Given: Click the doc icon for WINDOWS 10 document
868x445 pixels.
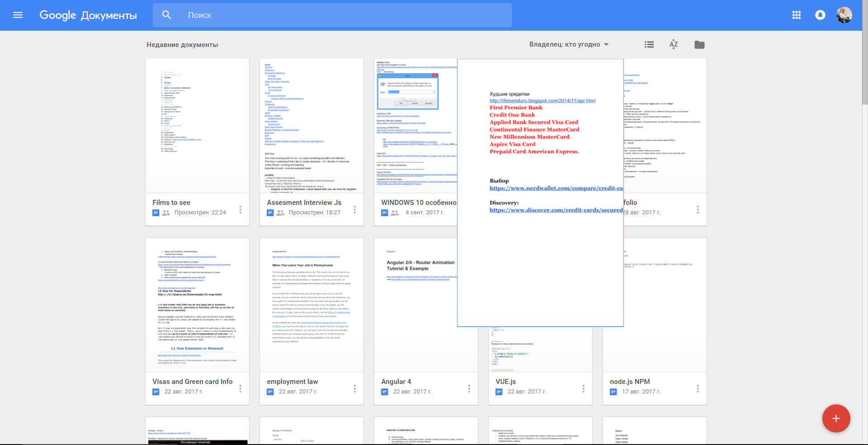Looking at the screenshot, I should pos(385,213).
